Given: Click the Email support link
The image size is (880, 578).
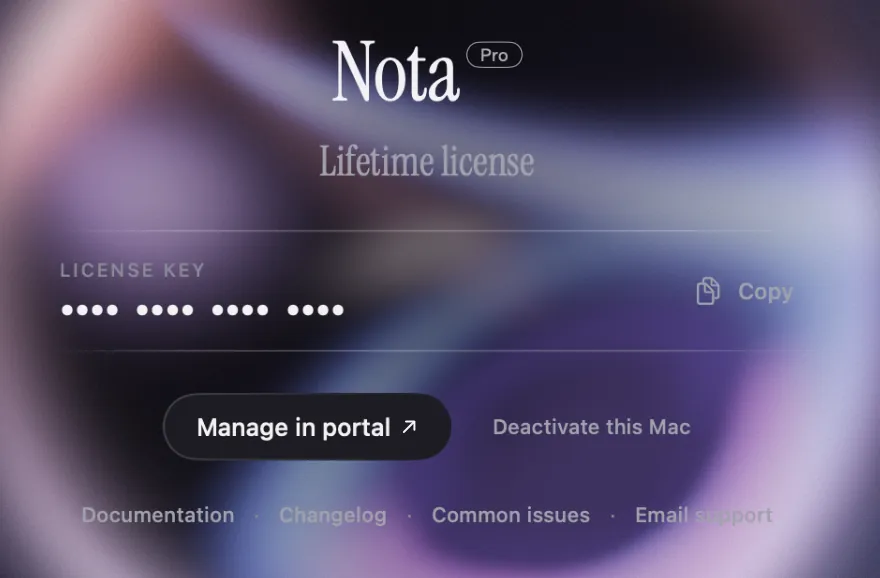Looking at the screenshot, I should pos(704,515).
